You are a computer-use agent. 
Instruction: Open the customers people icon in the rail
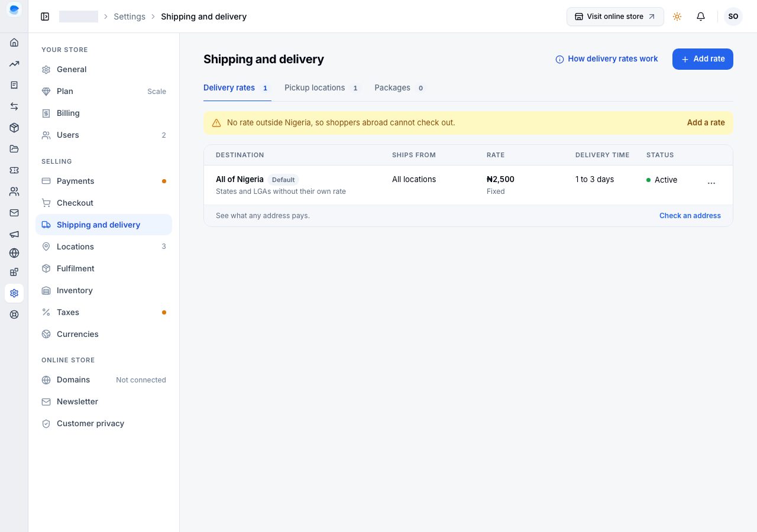[x=14, y=192]
